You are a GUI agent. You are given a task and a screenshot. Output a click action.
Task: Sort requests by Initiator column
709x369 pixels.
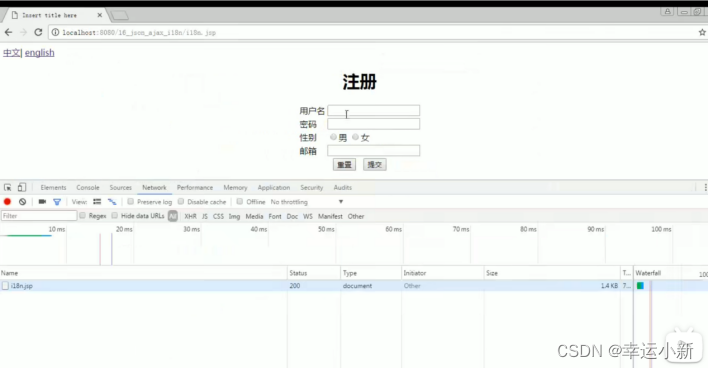[443, 273]
